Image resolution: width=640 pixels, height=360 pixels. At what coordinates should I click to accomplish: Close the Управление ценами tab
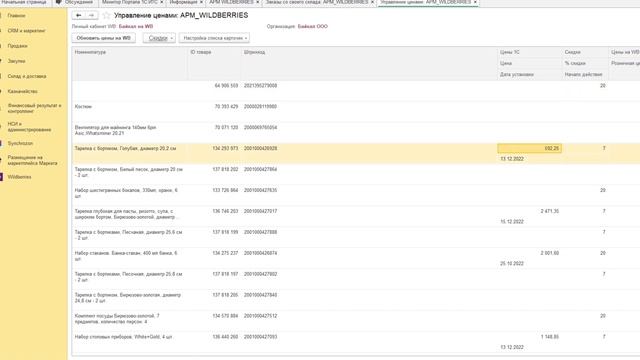click(475, 2)
